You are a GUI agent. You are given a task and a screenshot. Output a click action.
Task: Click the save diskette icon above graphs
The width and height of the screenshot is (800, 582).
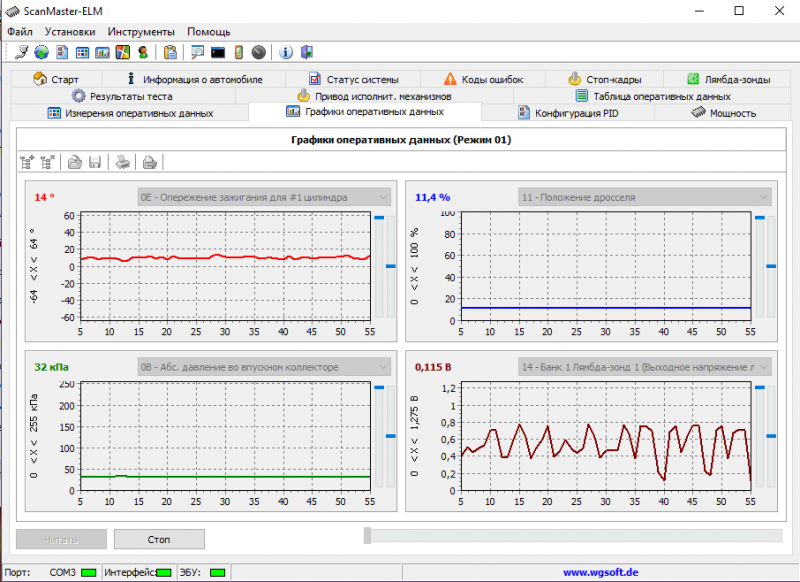[x=94, y=161]
